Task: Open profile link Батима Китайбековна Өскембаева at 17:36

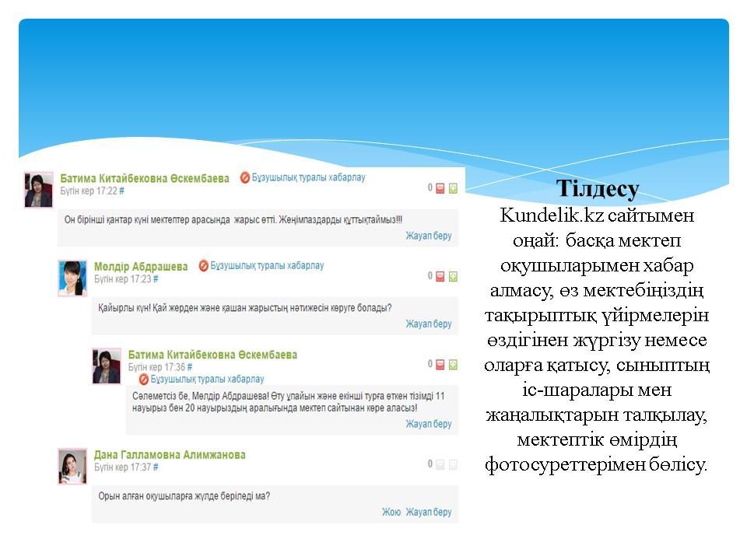Action: [x=212, y=355]
